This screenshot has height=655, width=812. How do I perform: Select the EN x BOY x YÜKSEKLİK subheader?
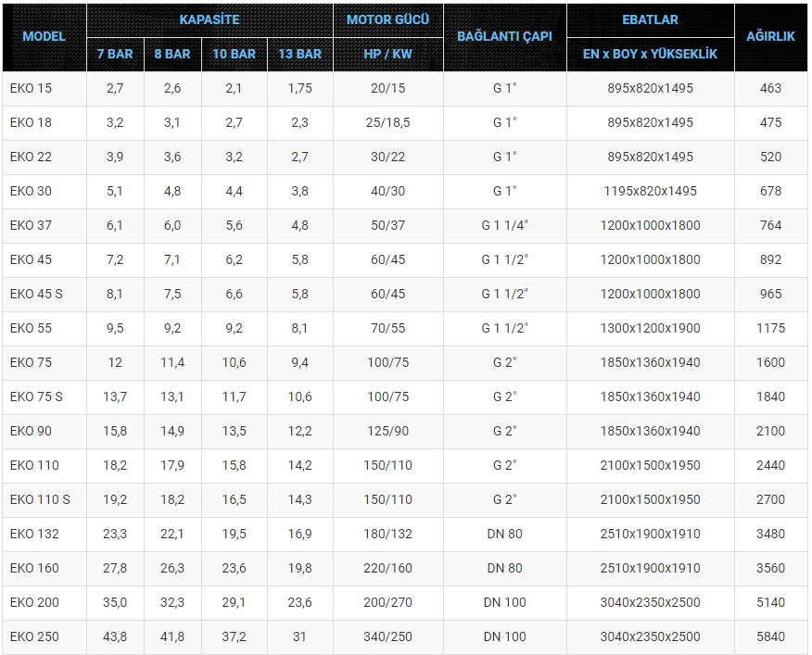point(651,55)
